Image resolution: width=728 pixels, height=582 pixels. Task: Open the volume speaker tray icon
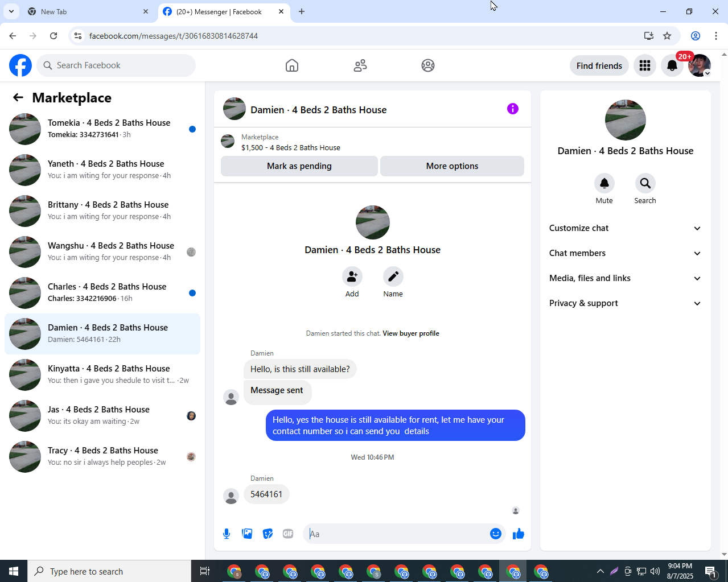pyautogui.click(x=655, y=571)
